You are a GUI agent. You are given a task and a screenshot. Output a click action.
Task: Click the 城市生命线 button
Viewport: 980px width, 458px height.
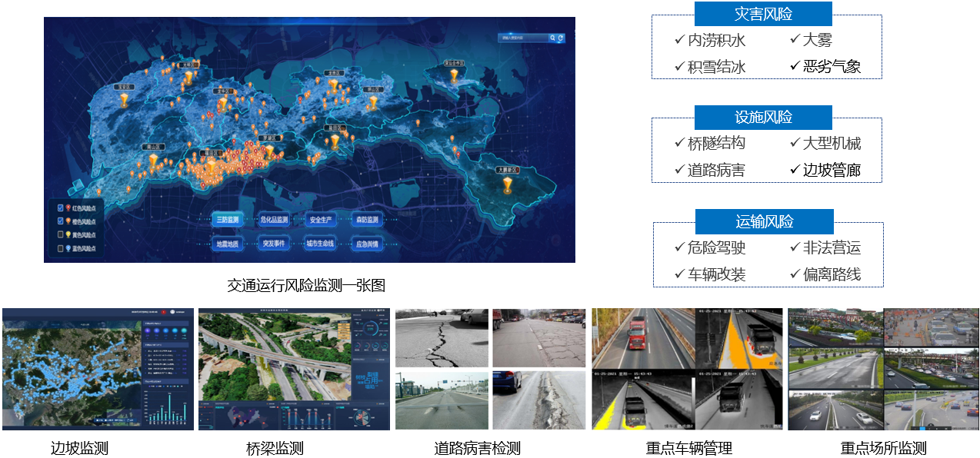pyautogui.click(x=320, y=244)
